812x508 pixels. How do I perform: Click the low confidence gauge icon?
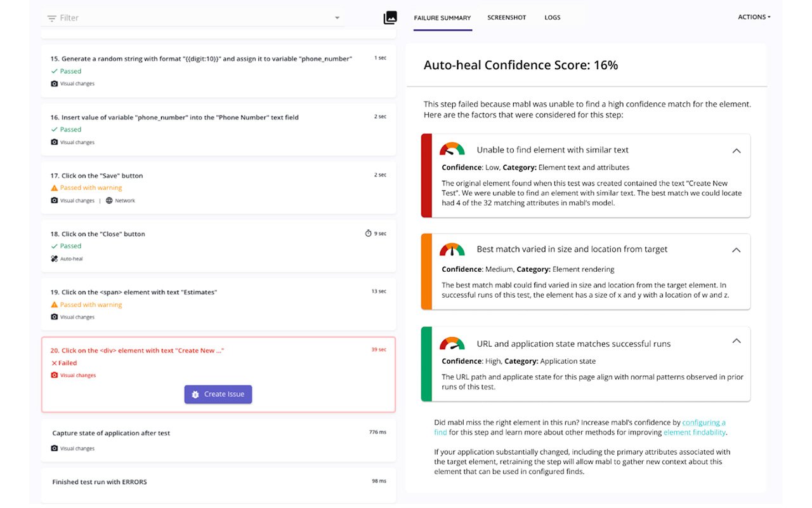click(452, 150)
